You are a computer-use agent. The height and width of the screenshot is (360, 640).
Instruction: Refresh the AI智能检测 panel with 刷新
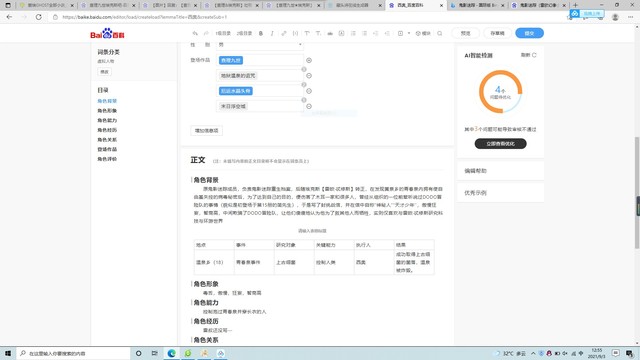pyautogui.click(x=529, y=55)
